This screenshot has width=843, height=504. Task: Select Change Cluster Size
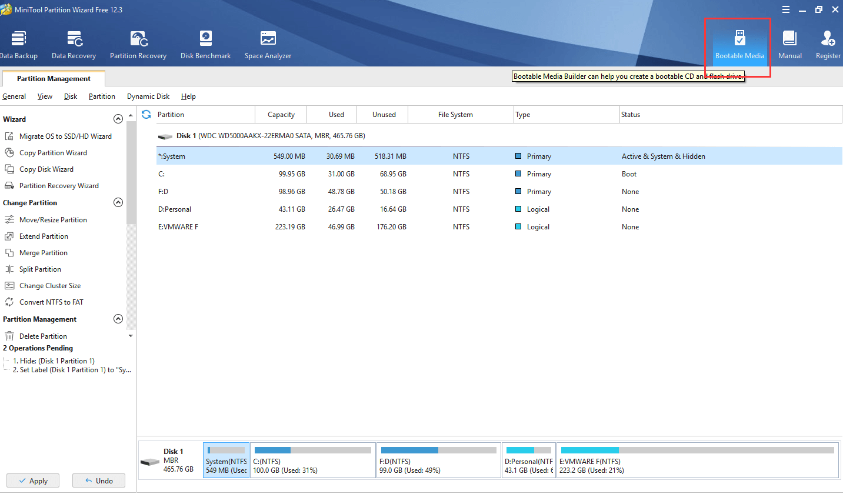(43, 286)
